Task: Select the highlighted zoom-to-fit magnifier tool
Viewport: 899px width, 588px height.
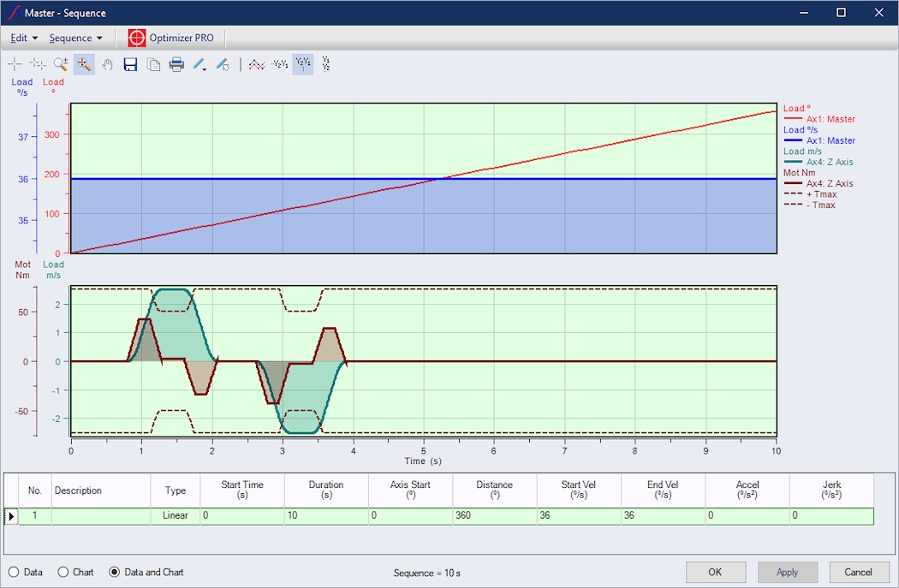Action: click(x=84, y=64)
